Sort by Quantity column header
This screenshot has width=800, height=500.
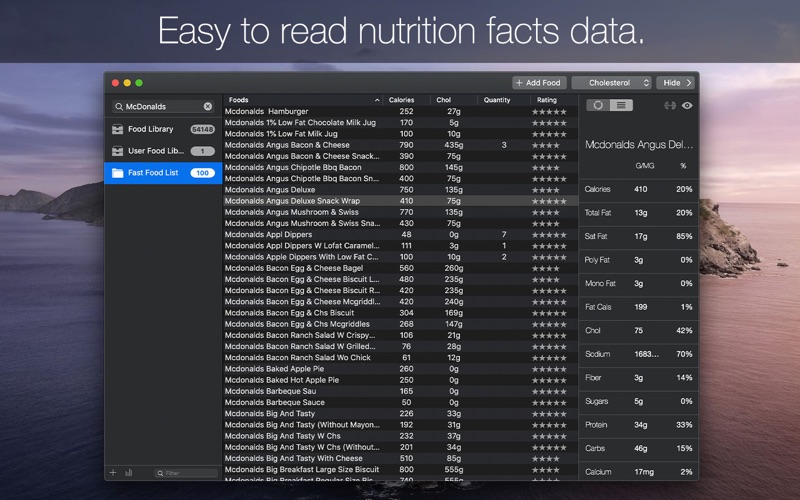pos(504,100)
